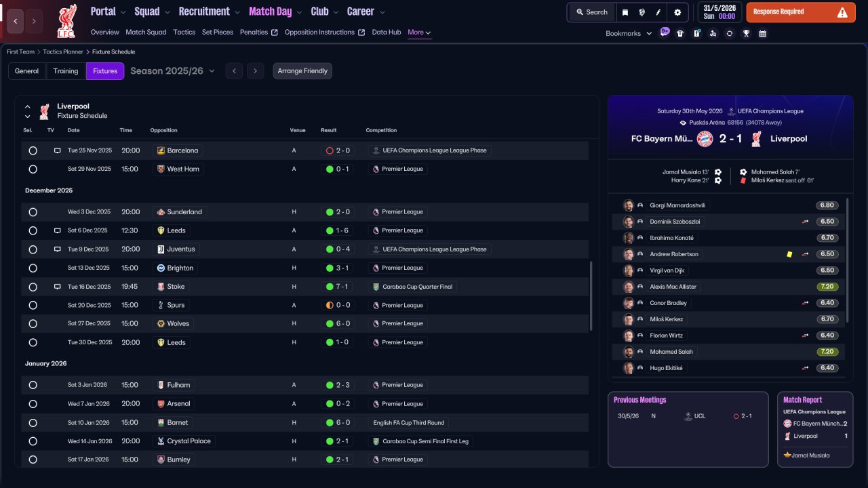868x488 pixels.
Task: Click the player search scouting shortcut icon
Action: (713, 33)
